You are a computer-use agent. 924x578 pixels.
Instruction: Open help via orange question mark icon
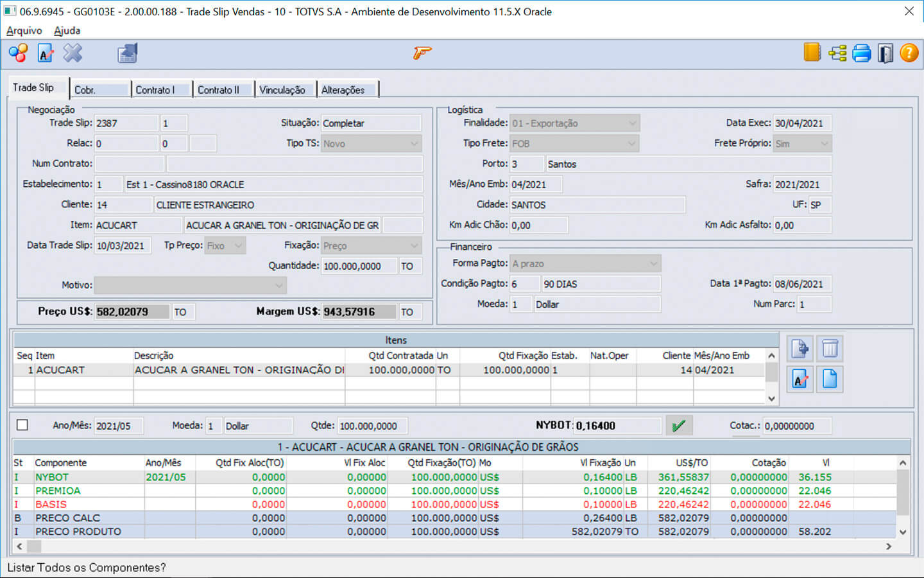pyautogui.click(x=909, y=53)
